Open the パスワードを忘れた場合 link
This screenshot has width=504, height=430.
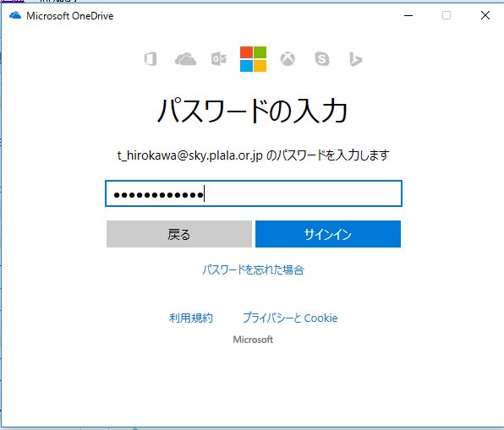click(x=254, y=269)
